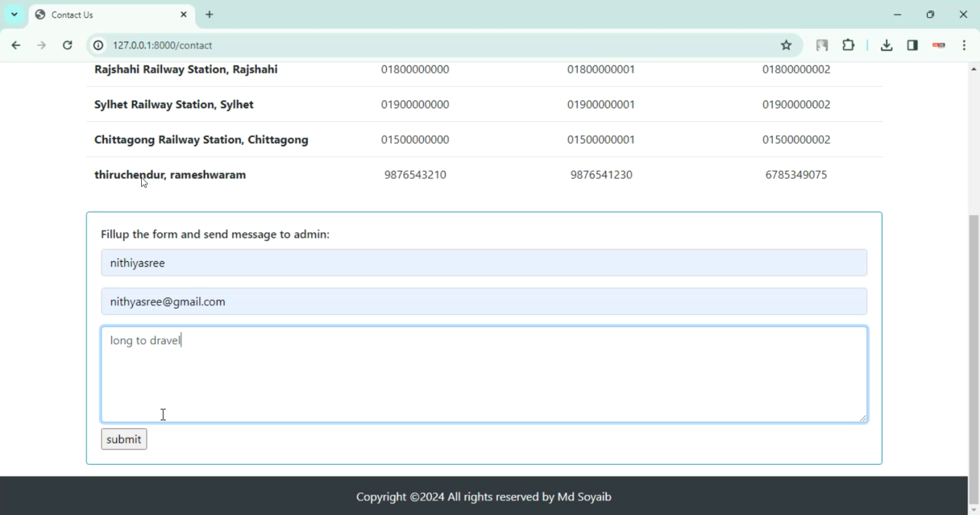Close the Contact Us tab
The image size is (980, 515).
coord(184,14)
